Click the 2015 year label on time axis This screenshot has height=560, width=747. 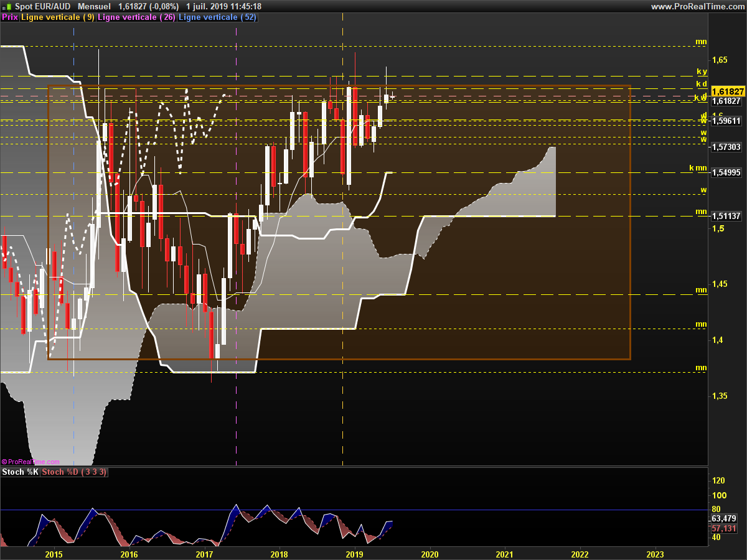coord(54,554)
